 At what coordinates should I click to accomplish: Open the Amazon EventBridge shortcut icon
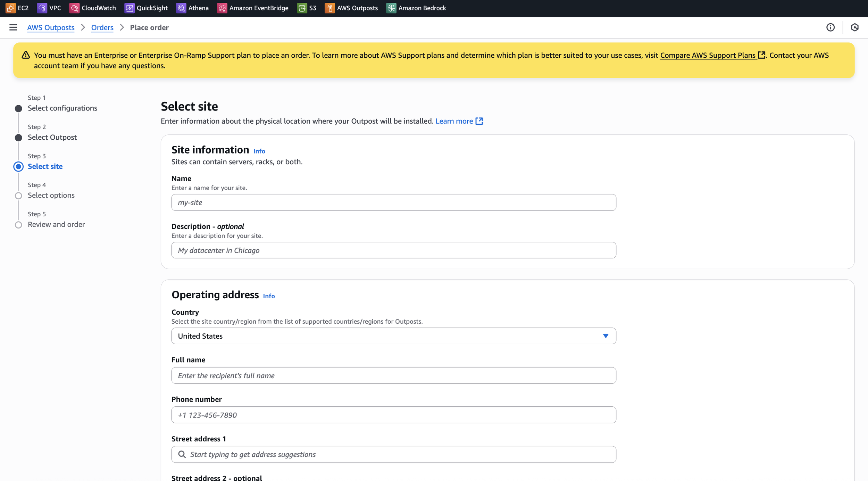pos(222,8)
